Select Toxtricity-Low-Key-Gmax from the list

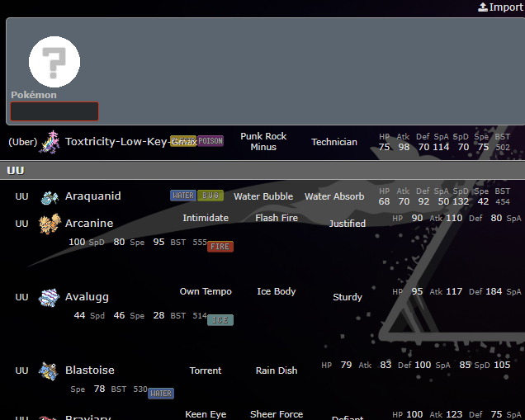[130, 142]
